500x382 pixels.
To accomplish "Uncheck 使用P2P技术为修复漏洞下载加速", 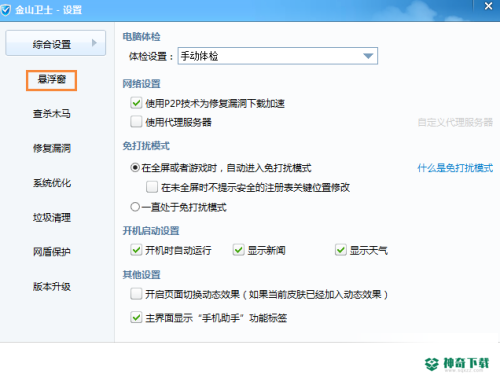I will click(x=136, y=103).
